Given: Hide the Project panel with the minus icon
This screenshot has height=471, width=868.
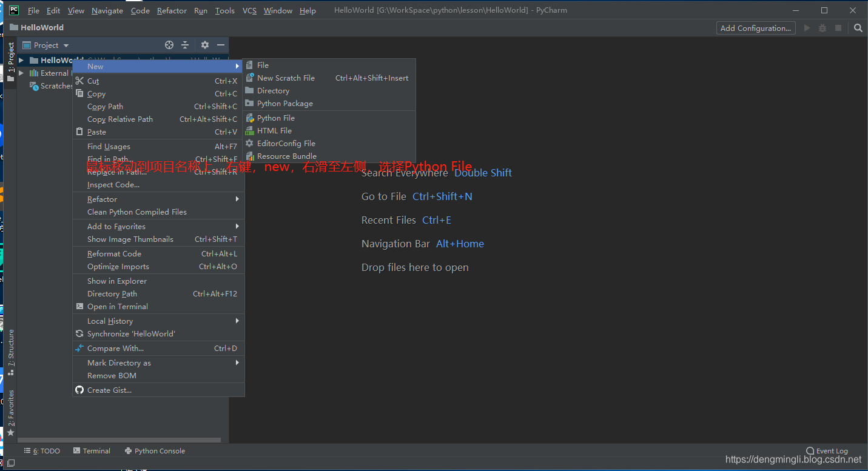Looking at the screenshot, I should pos(221,45).
